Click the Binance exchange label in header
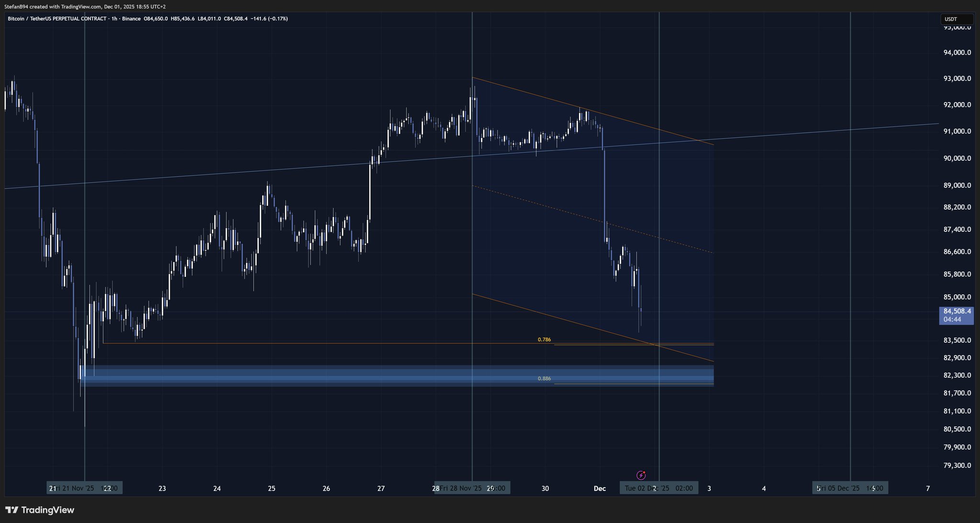The height and width of the screenshot is (523, 980). pos(131,19)
